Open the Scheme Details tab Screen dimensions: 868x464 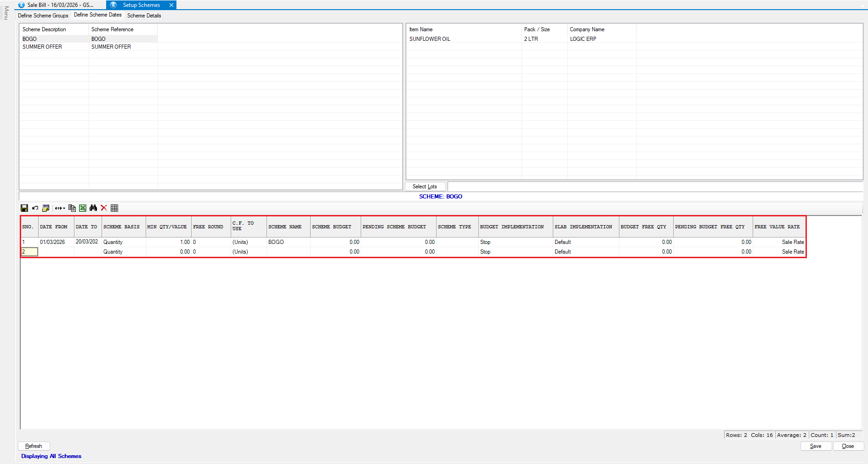coord(144,16)
